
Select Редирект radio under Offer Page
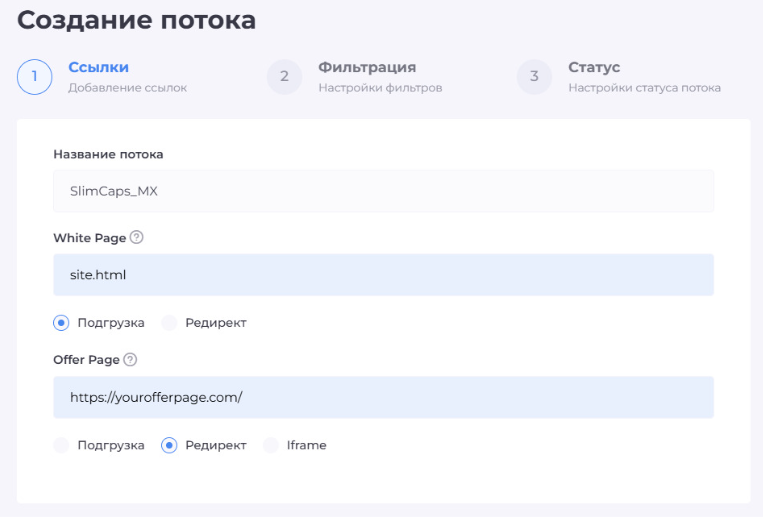[x=169, y=445]
